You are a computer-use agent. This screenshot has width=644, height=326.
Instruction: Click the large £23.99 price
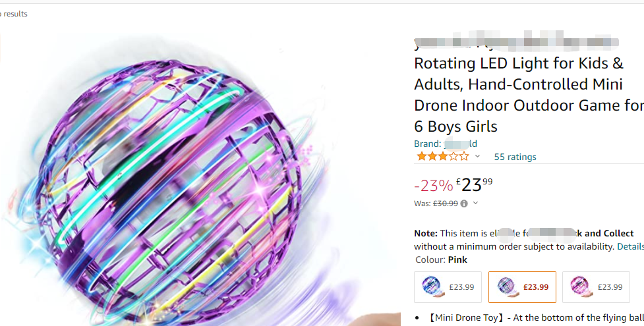(x=474, y=184)
